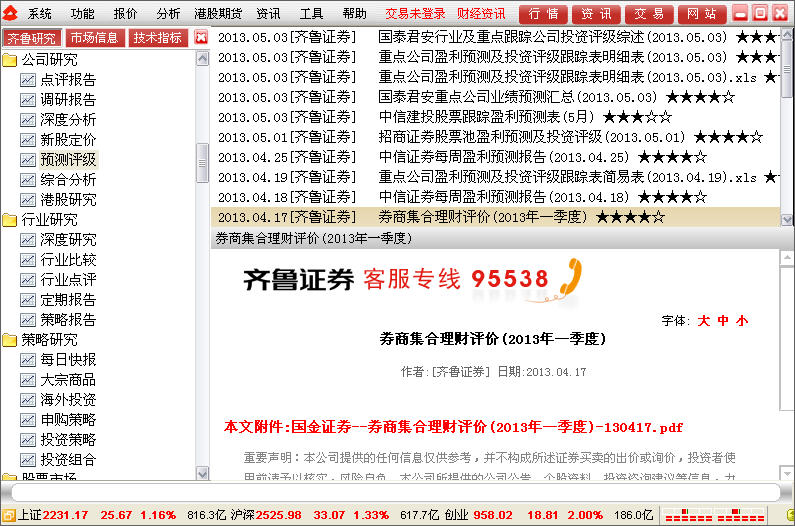Click the red 行情 button

pos(544,14)
